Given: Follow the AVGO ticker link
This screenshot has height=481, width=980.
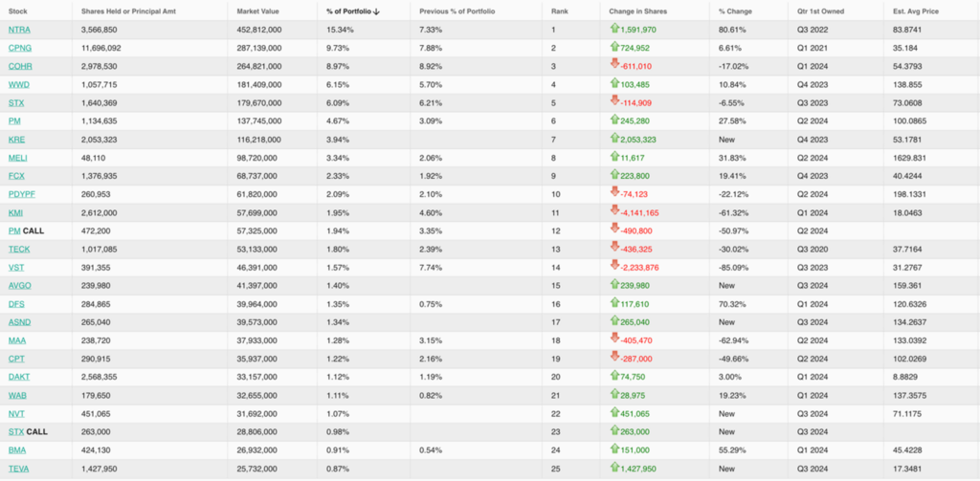Looking at the screenshot, I should click(x=19, y=284).
